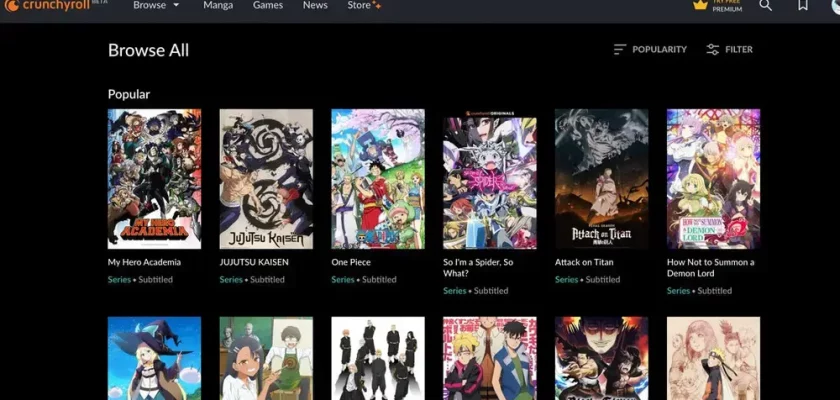Open the One Piece poster
840x400 pixels.
pyautogui.click(x=378, y=179)
